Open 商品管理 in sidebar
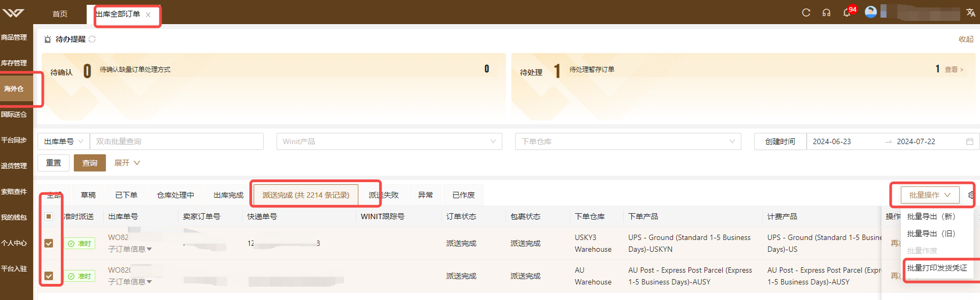 (14, 37)
